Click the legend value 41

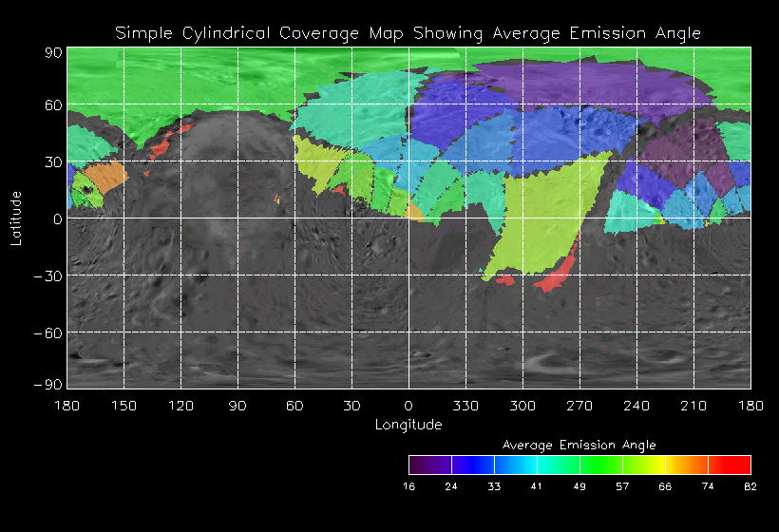(537, 486)
